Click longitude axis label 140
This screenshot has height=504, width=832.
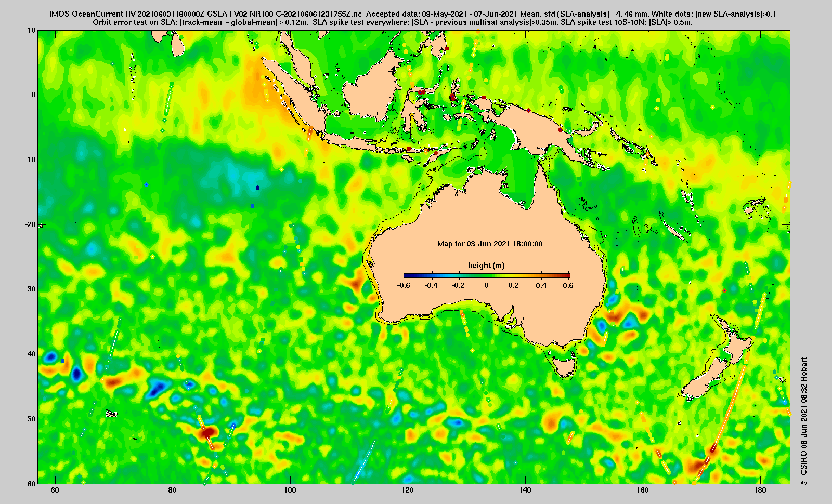click(525, 490)
